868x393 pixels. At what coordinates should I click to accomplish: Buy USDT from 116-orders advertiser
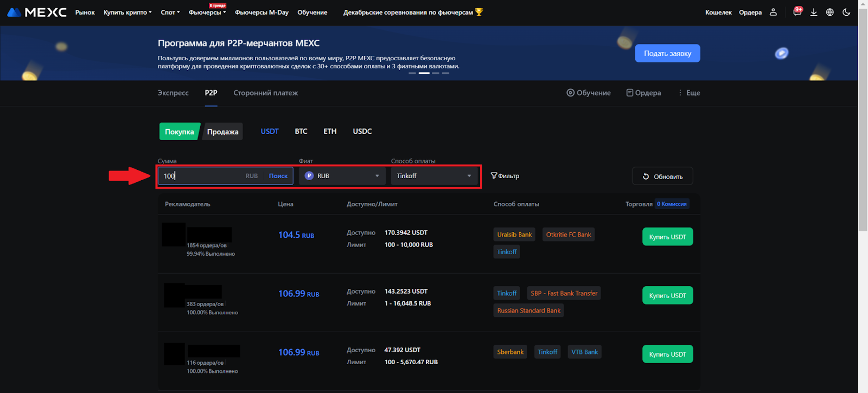tap(667, 354)
